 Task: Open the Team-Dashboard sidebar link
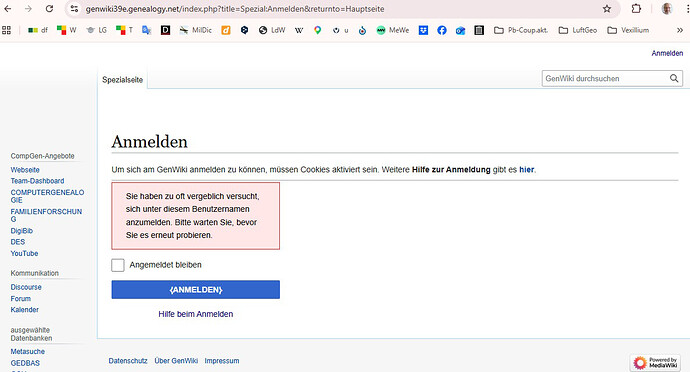(37, 181)
